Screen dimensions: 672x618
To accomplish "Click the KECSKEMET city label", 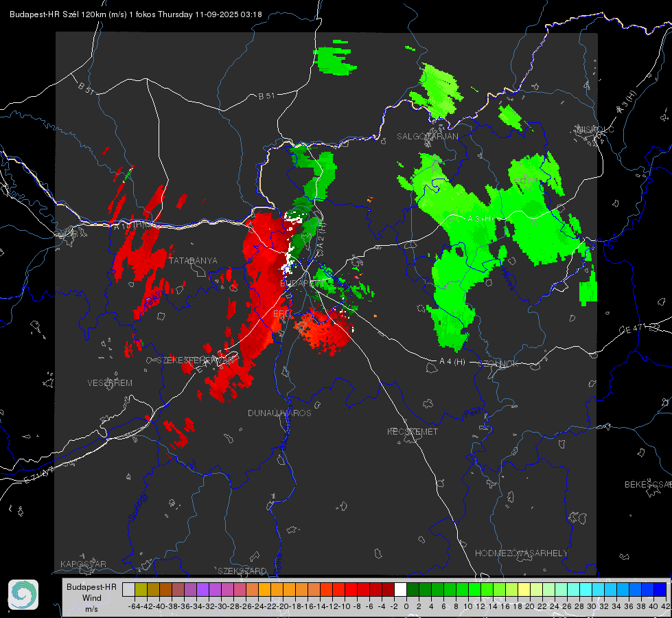I will pos(413,431).
